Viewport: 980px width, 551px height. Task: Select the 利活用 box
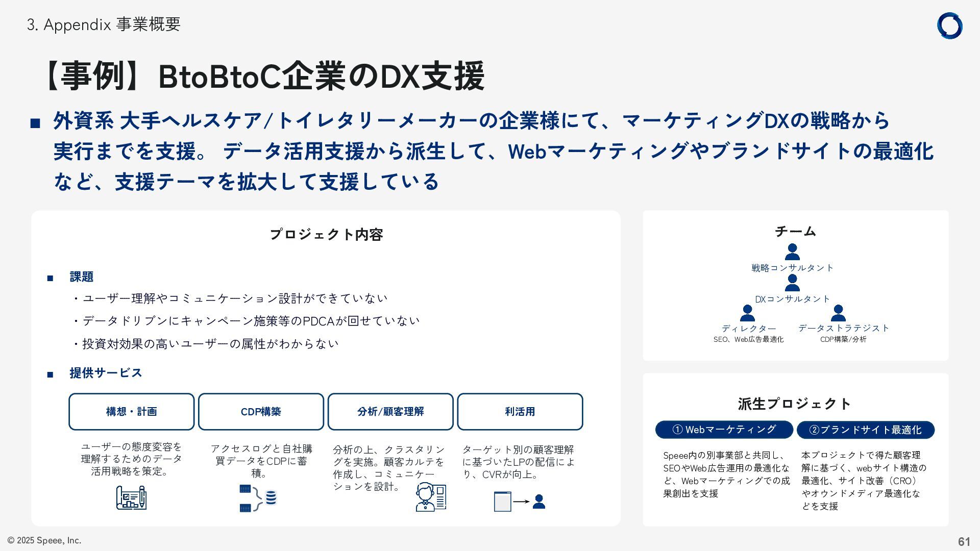click(x=520, y=412)
